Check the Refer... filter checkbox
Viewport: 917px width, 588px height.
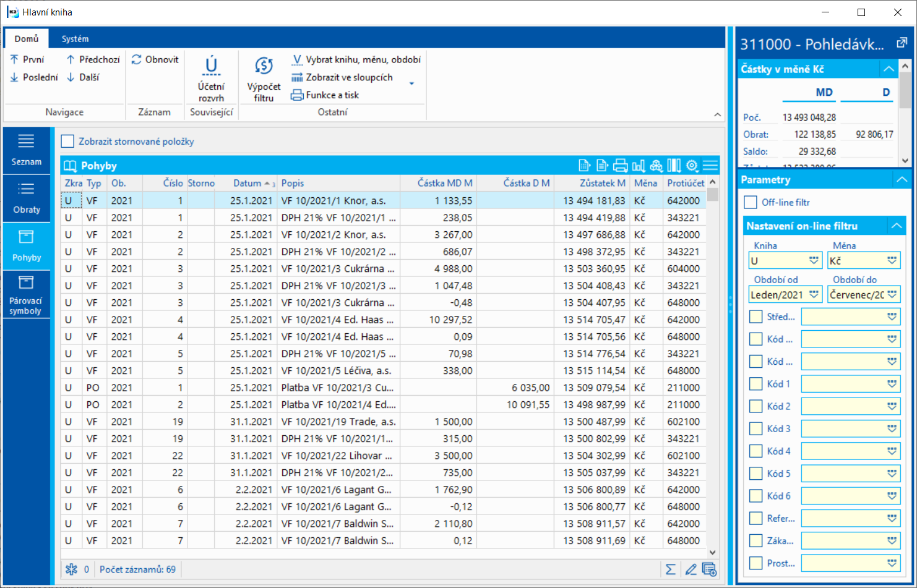pyautogui.click(x=756, y=518)
